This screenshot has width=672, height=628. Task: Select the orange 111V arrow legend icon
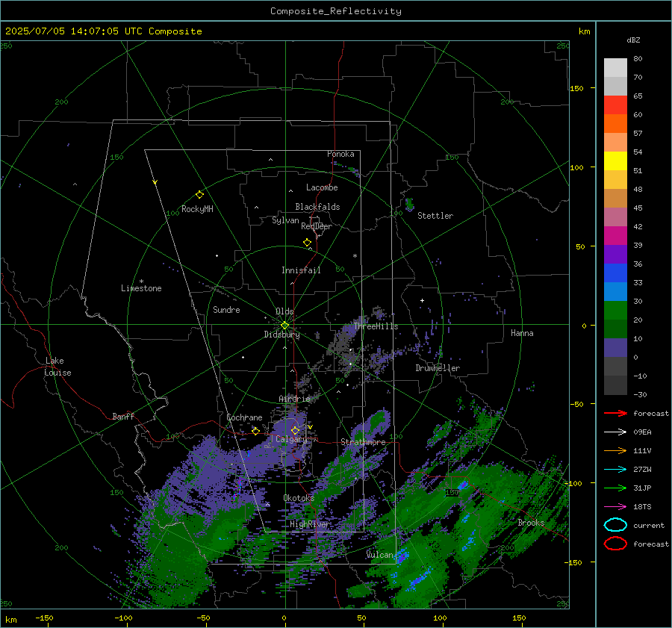[615, 450]
